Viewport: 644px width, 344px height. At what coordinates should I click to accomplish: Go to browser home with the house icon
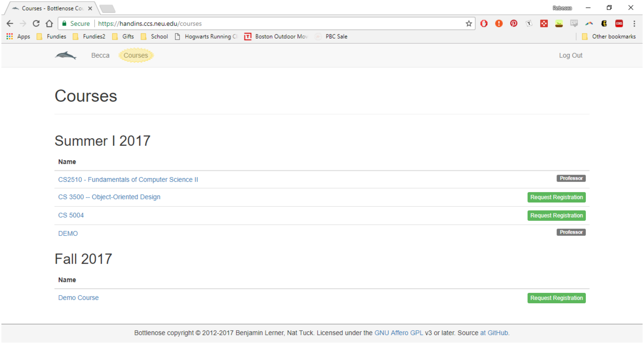[x=49, y=23]
